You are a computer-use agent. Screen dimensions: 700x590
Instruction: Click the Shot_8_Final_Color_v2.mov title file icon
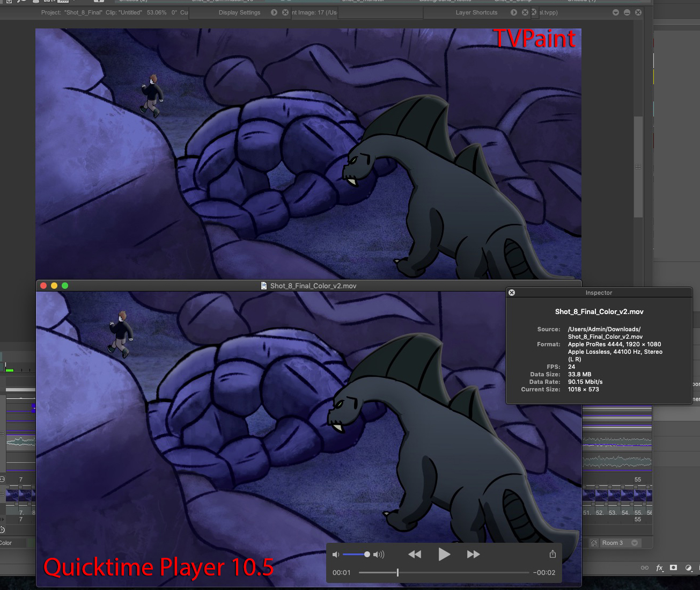coord(264,286)
